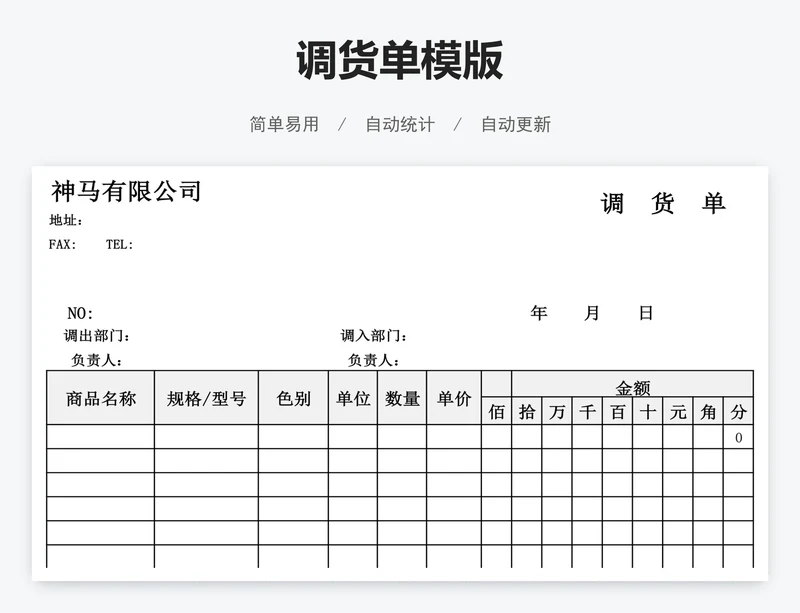Click first empty cell under 规格/型号
800x613 pixels.
point(206,437)
